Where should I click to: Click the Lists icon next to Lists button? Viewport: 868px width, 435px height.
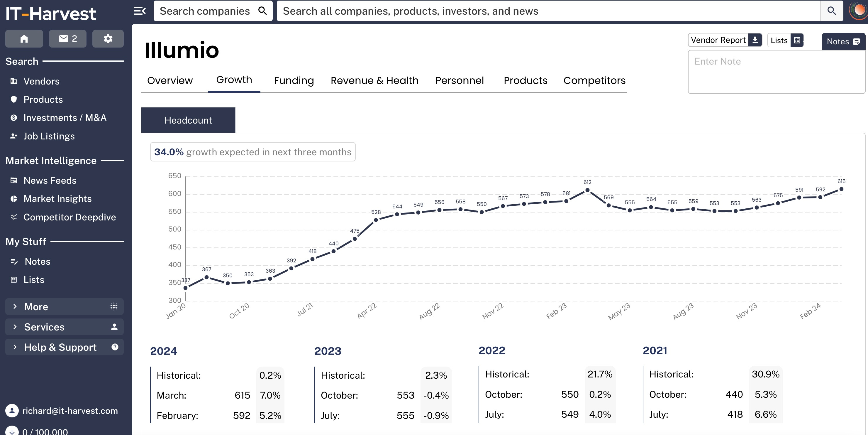797,40
